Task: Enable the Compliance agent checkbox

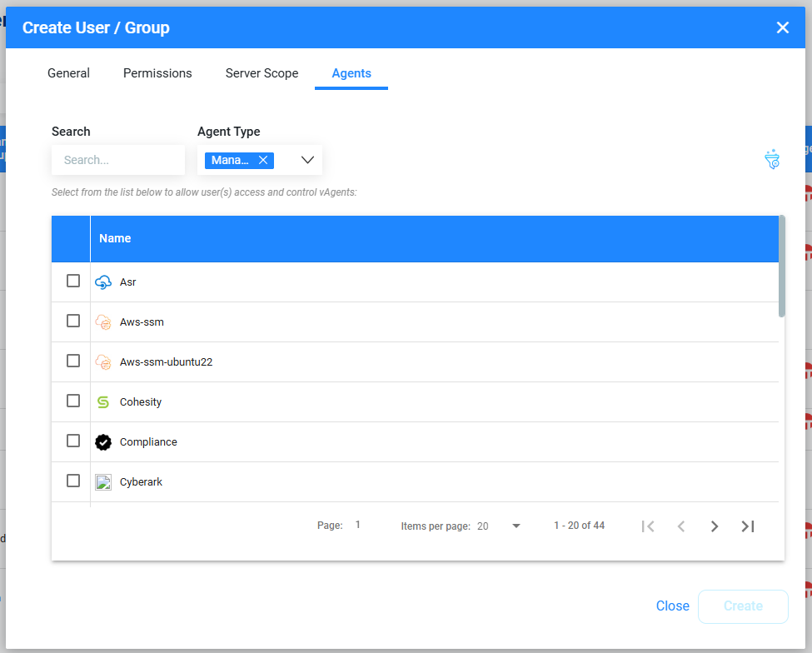Action: point(73,441)
